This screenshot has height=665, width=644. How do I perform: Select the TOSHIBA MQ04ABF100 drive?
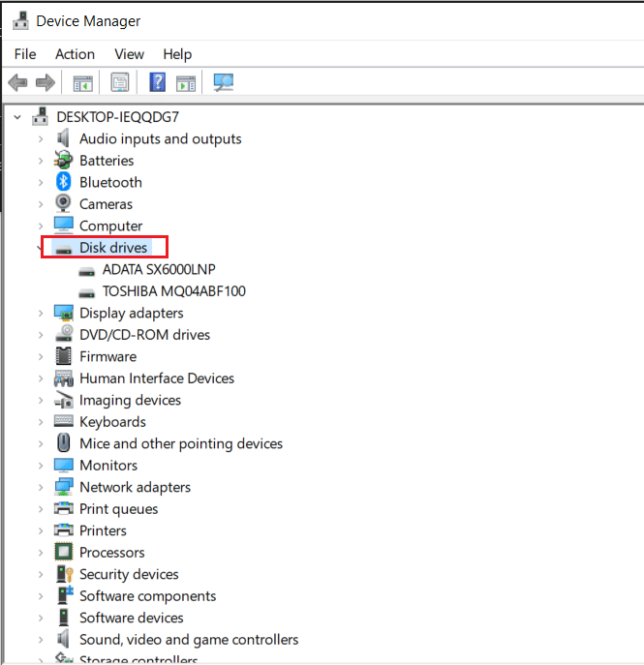[173, 290]
